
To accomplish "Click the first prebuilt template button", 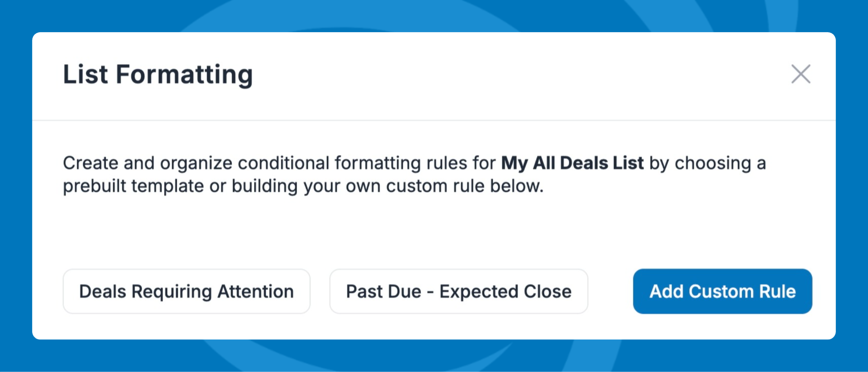I will (186, 291).
